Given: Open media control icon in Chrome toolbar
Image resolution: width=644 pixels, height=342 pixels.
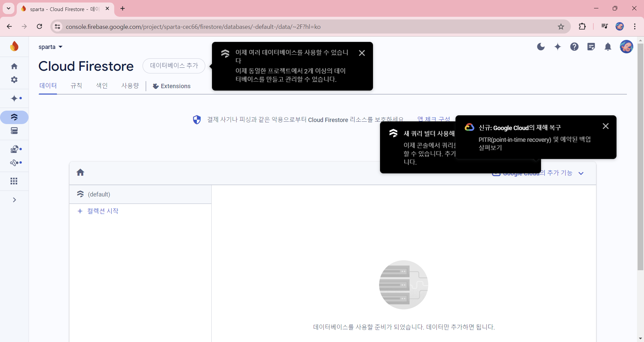Looking at the screenshot, I should [x=604, y=26].
